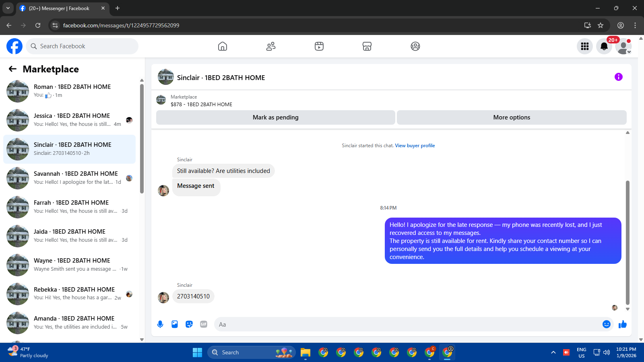The image size is (644, 362).
Task: Click the back arrow beside Marketplace
Action: 12,69
